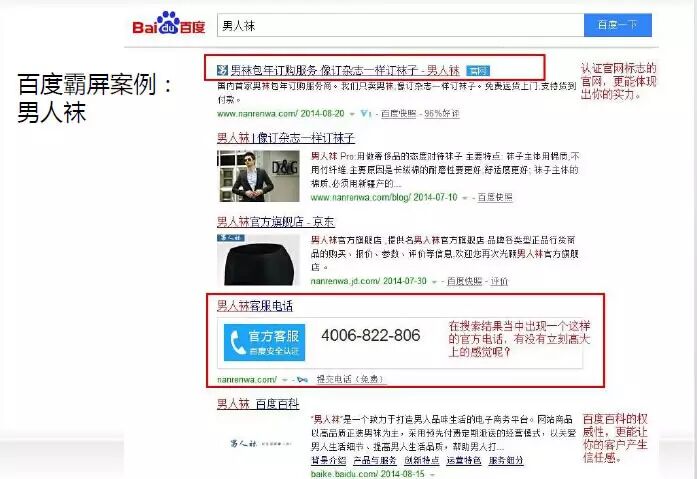Expand dropdown arrow after www.nanrenwa.com/ 2014-08-20

click(352, 114)
